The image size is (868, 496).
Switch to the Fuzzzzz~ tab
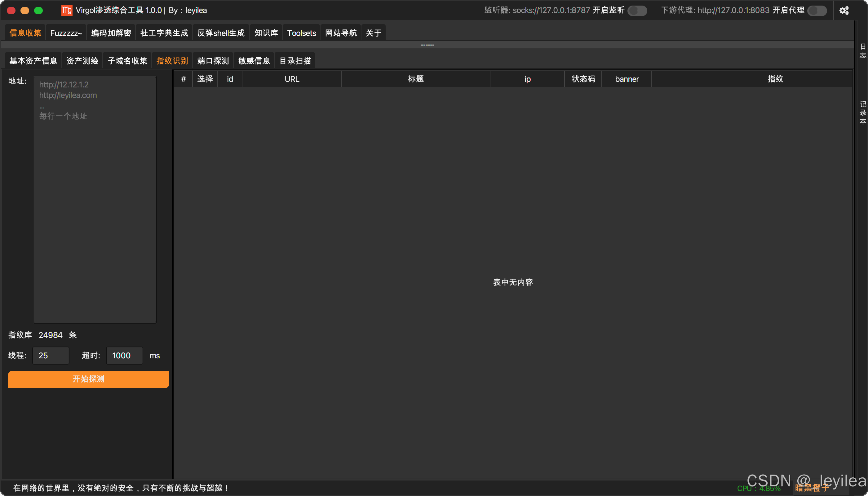[66, 33]
